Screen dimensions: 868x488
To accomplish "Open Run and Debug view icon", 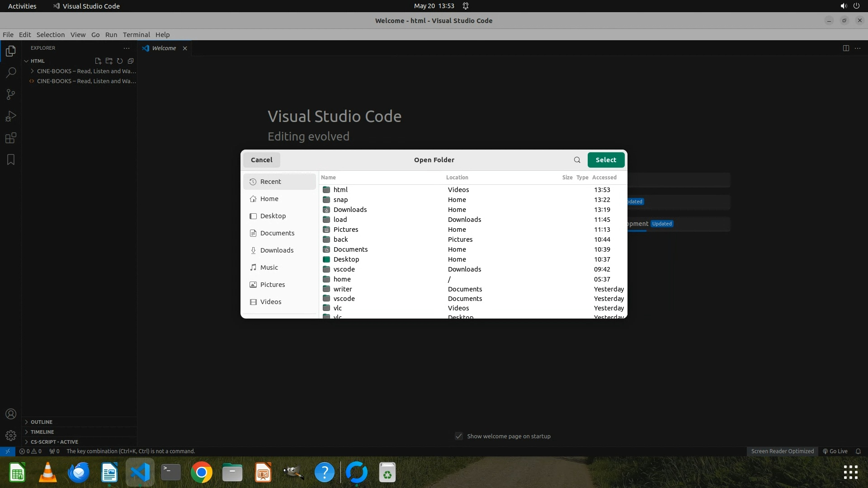I will 11,116.
